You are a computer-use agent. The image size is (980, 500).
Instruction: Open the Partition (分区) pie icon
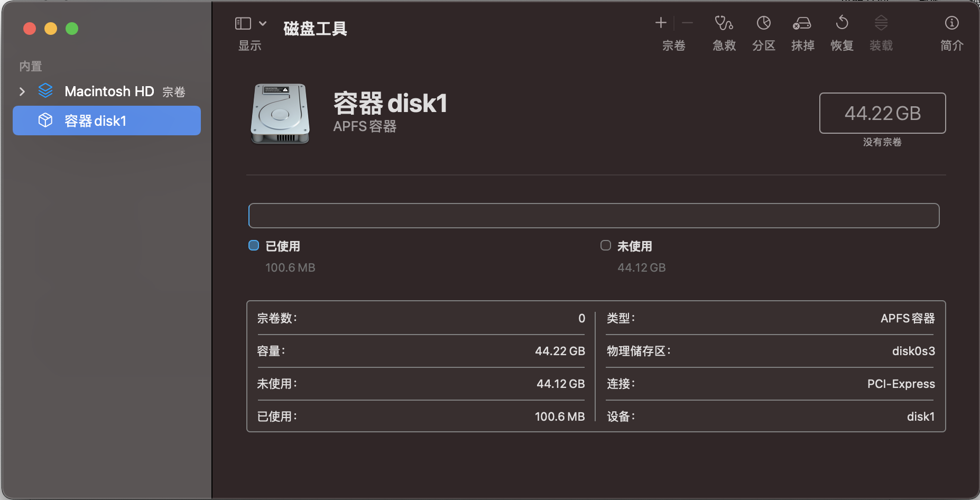[x=763, y=23]
